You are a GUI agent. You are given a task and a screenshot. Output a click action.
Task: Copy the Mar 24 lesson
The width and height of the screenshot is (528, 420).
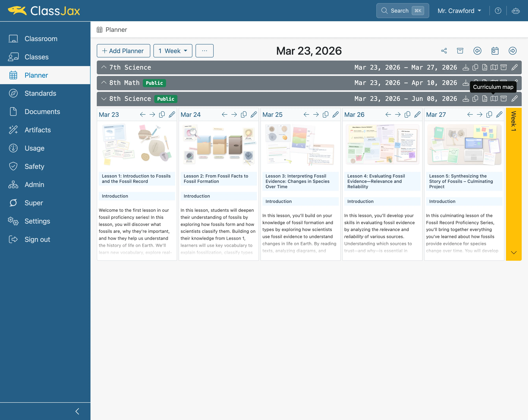click(x=244, y=115)
